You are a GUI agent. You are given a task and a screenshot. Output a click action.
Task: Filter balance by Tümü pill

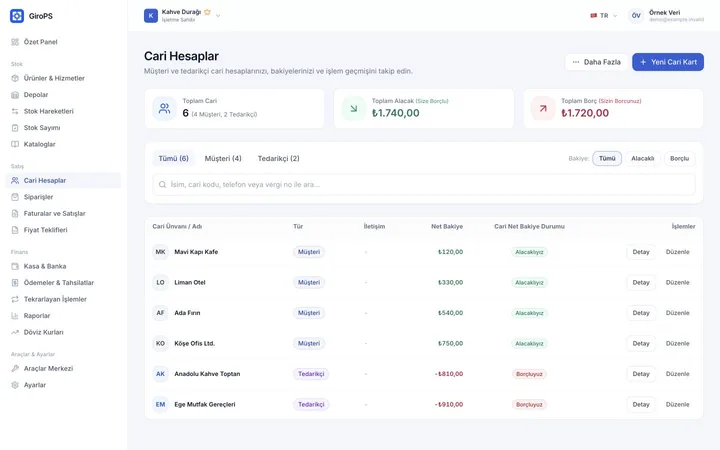607,158
